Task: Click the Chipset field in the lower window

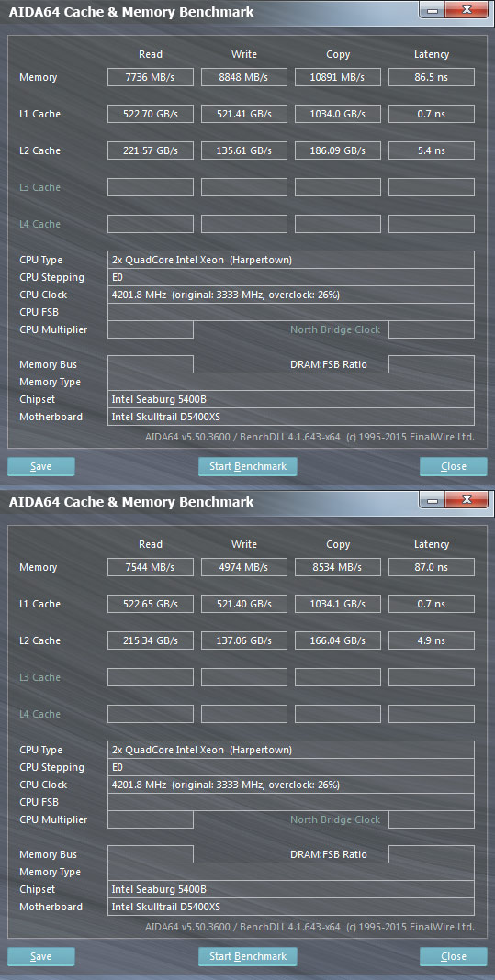Action: point(291,889)
